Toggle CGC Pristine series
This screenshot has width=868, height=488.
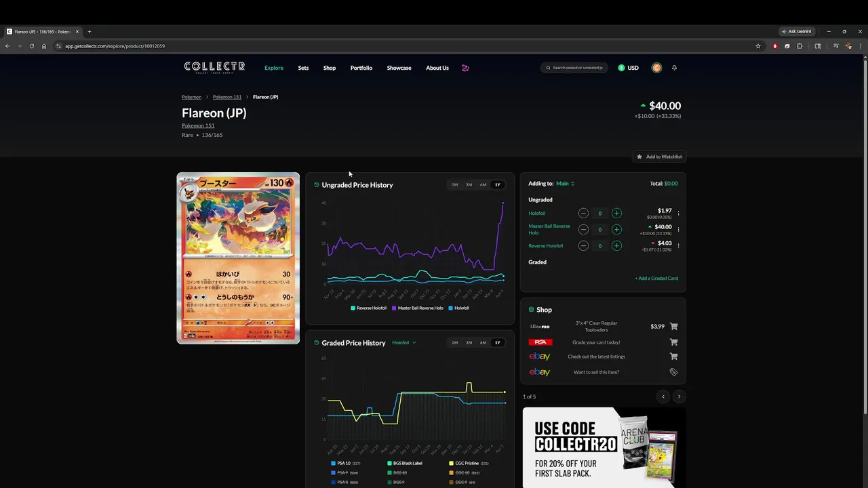[469, 463]
